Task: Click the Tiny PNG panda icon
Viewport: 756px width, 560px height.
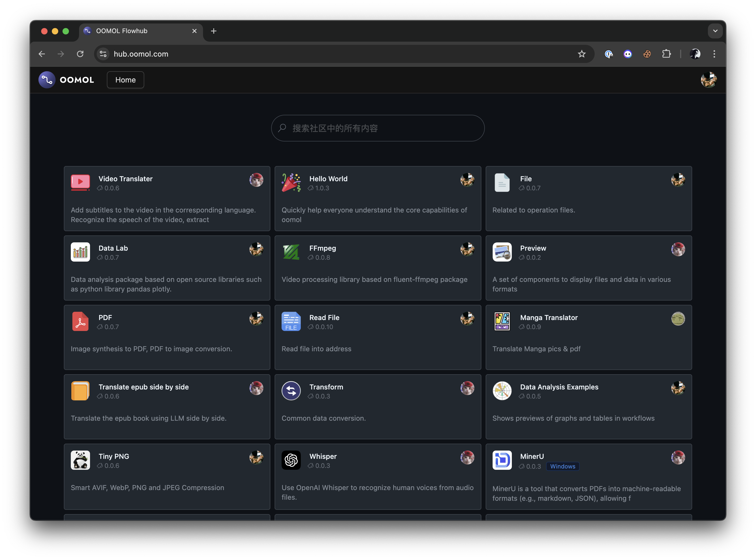Action: tap(80, 460)
